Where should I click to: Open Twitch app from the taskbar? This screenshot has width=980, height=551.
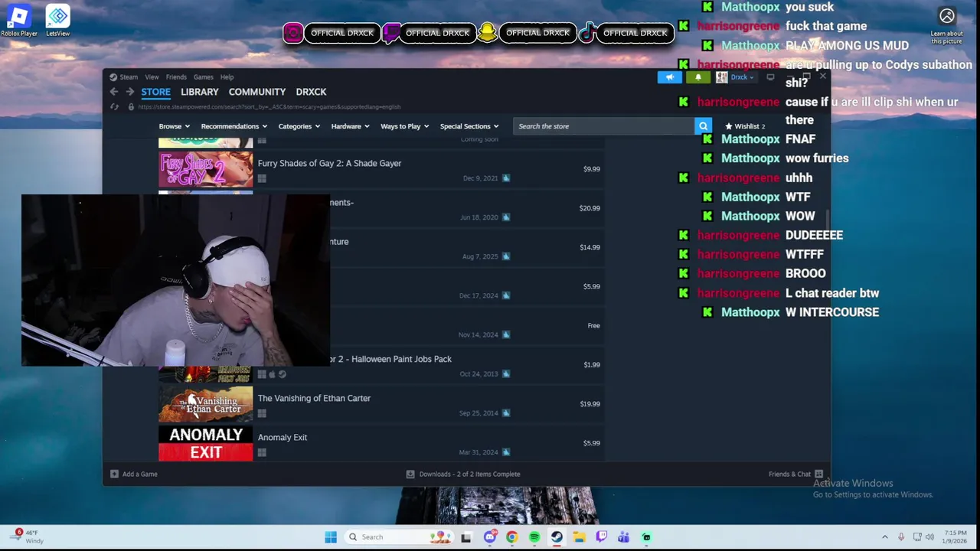601,537
